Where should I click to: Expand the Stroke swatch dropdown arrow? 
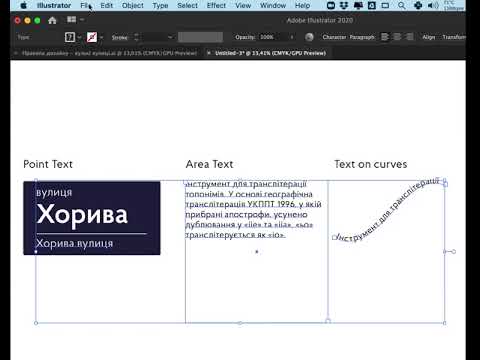(x=101, y=37)
